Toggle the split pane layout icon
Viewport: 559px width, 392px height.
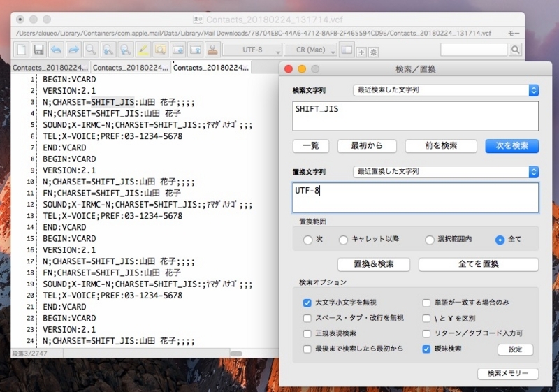pyautogui.click(x=347, y=50)
